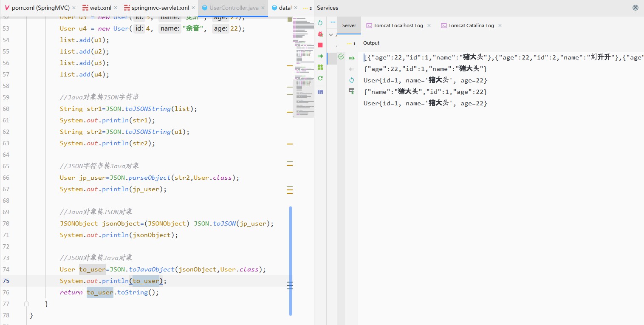The height and width of the screenshot is (325, 644).
Task: Click the Debug bug icon in Services
Action: 320,34
